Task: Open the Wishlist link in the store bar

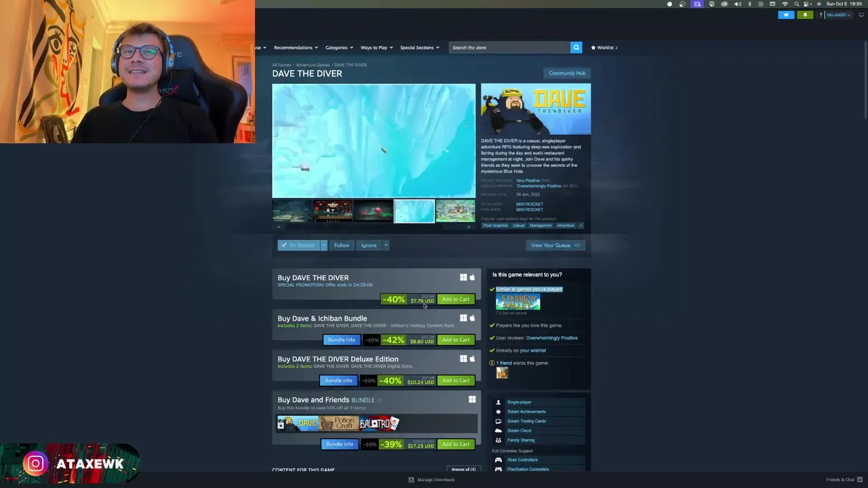Action: 604,47
